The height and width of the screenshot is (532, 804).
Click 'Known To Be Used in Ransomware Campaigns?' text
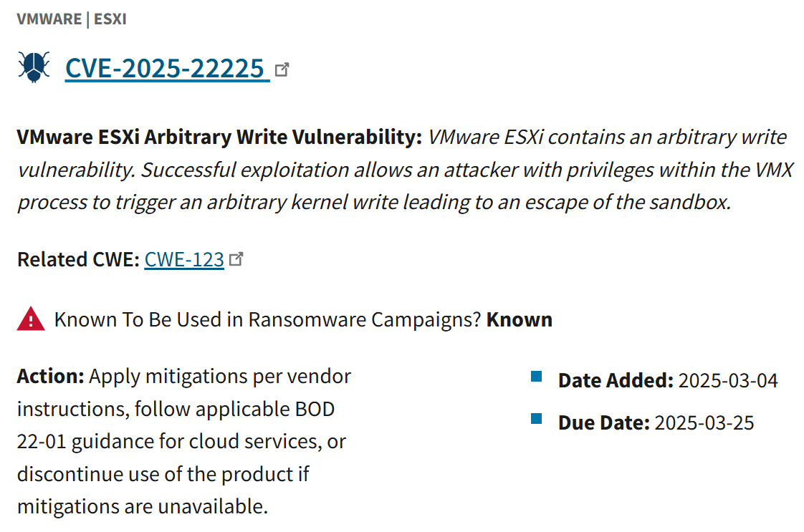[267, 319]
